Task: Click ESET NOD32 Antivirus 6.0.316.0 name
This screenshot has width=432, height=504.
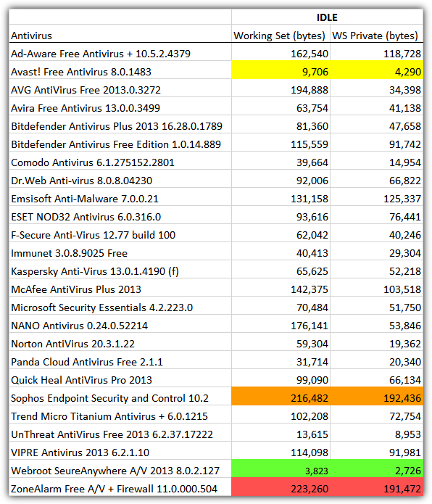Action: [86, 217]
